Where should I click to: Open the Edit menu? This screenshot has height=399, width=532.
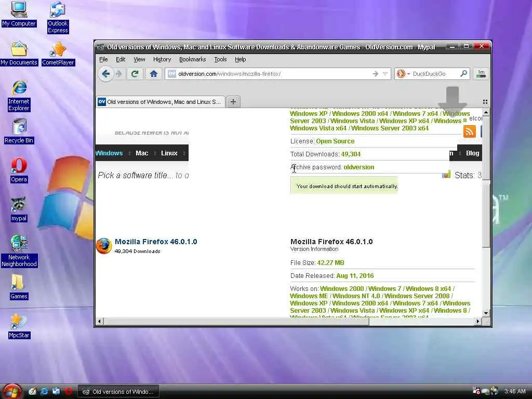coord(121,59)
